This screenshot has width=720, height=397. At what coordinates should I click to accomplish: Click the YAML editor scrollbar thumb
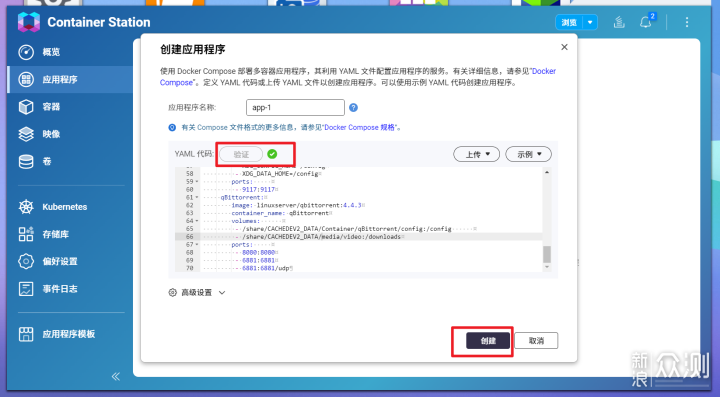pos(547,254)
